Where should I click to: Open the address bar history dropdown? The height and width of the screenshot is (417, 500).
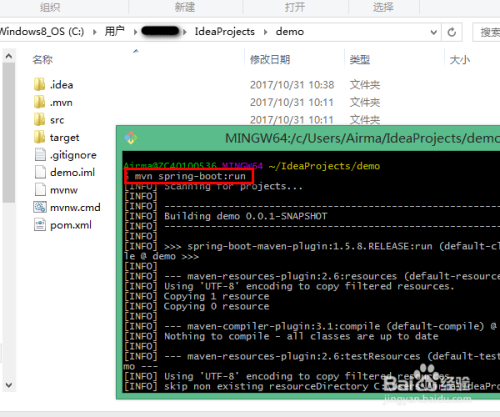coord(433,32)
